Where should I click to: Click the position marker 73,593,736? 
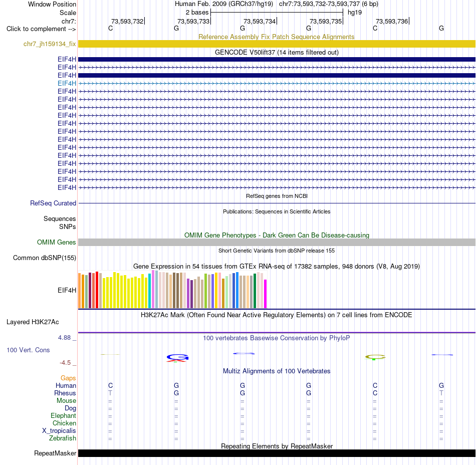pyautogui.click(x=392, y=21)
